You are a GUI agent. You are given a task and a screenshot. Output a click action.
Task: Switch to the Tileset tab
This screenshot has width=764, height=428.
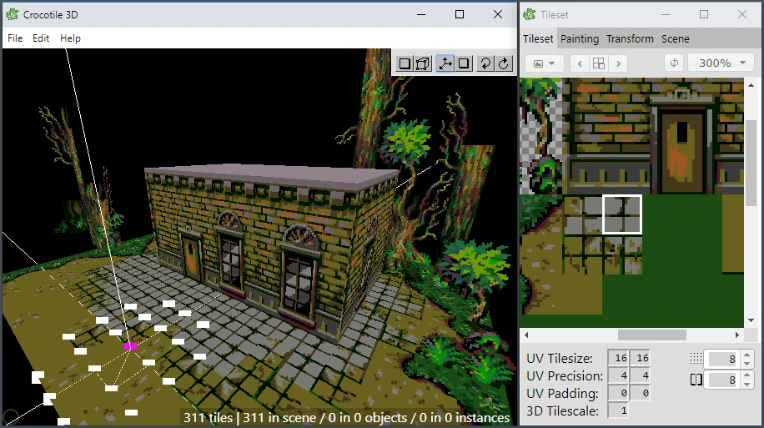point(538,39)
